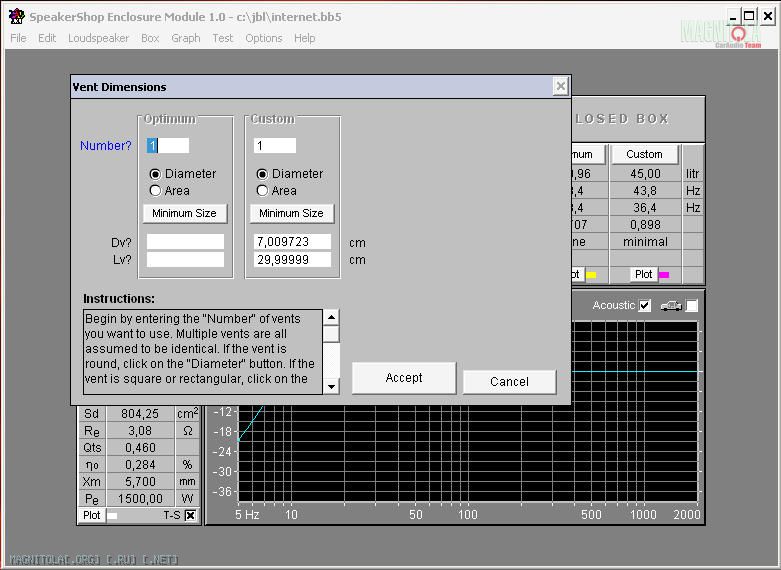
Task: Click the white plot color swatch in driver panel
Action: tap(113, 516)
